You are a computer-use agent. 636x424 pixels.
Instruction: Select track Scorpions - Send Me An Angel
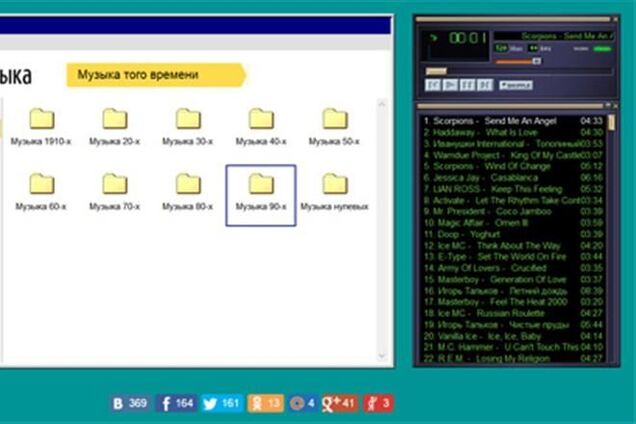(x=513, y=121)
